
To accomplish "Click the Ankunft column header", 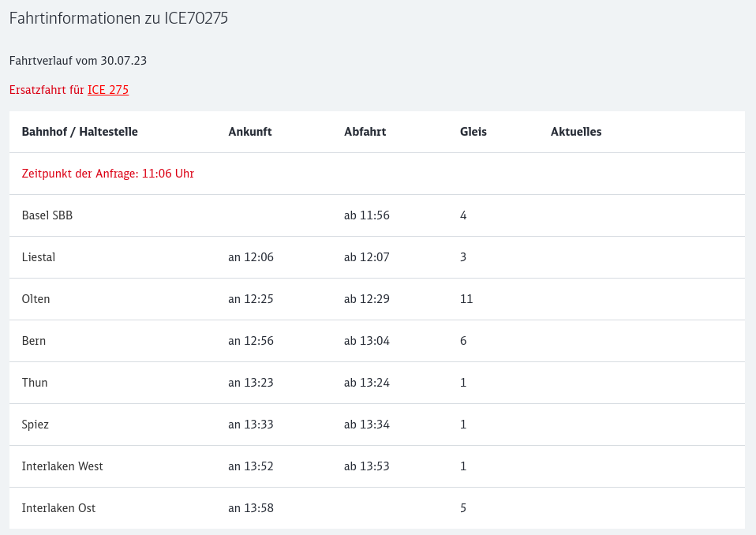I will click(x=249, y=132).
